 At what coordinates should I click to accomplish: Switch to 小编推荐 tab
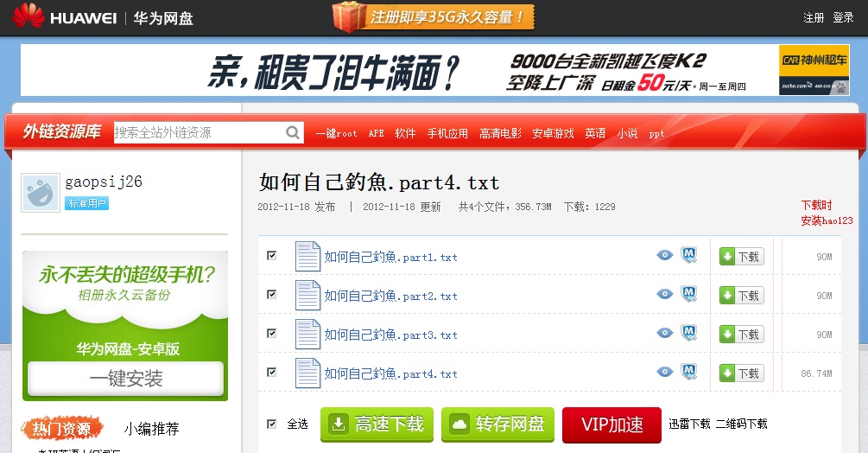(x=151, y=429)
